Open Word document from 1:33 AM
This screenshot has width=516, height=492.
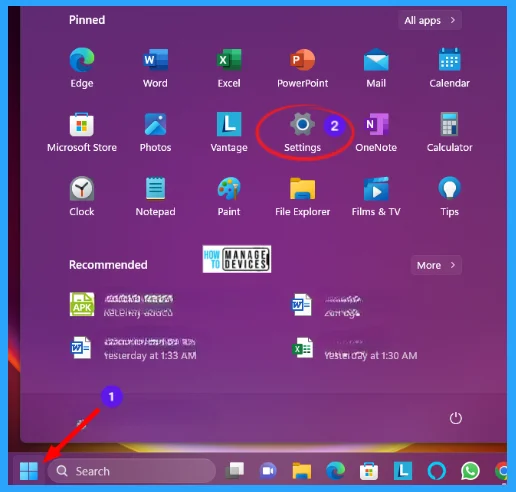(x=133, y=348)
